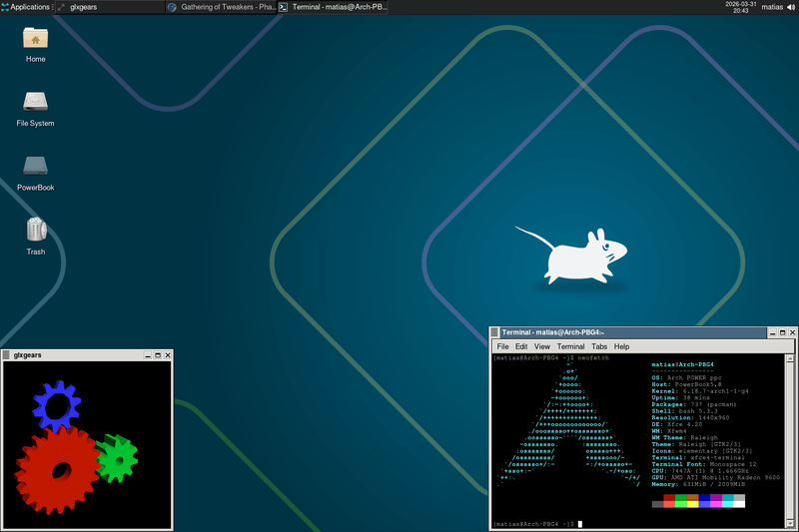
Task: Close the glxgears window
Action: (x=168, y=355)
